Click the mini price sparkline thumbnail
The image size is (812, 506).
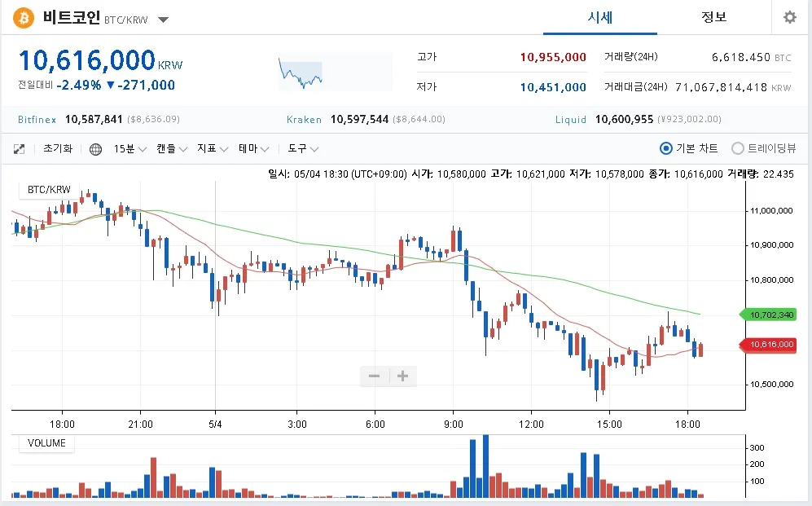335,72
